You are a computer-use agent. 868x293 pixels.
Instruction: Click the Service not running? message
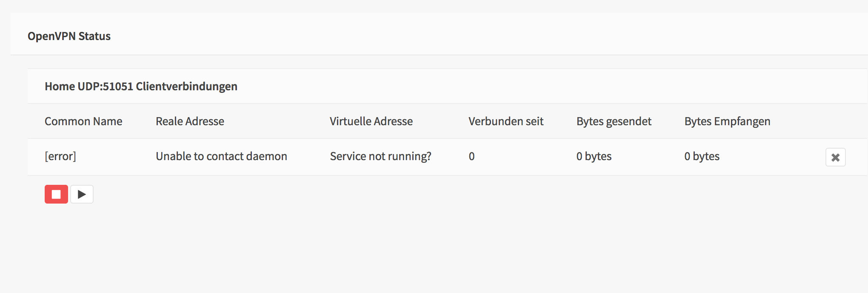coord(381,157)
